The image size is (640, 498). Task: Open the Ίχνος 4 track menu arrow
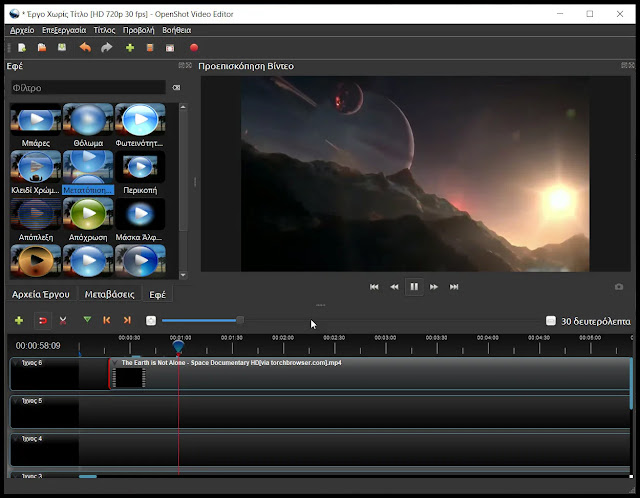click(x=16, y=439)
